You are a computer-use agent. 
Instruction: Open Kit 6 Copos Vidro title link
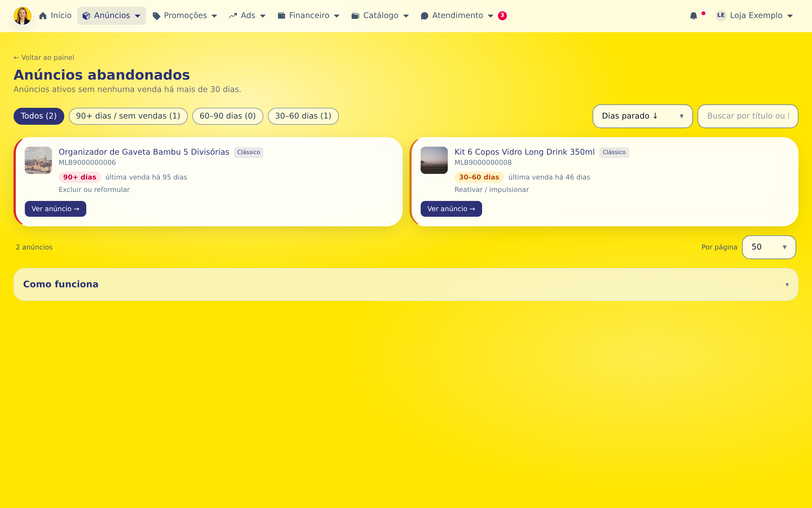click(524, 152)
